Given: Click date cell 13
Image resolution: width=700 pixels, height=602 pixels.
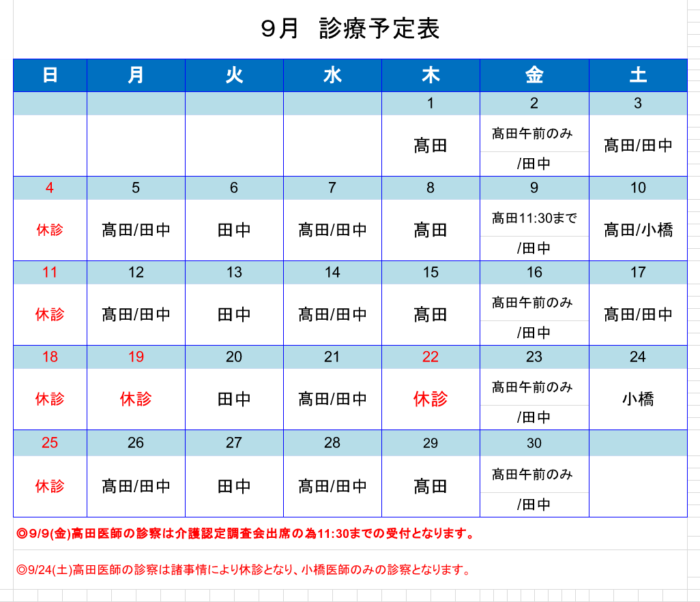Looking at the screenshot, I should pyautogui.click(x=235, y=273).
